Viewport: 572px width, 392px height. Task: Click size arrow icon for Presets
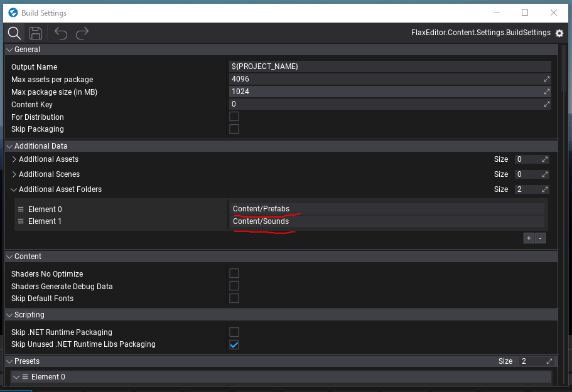549,361
